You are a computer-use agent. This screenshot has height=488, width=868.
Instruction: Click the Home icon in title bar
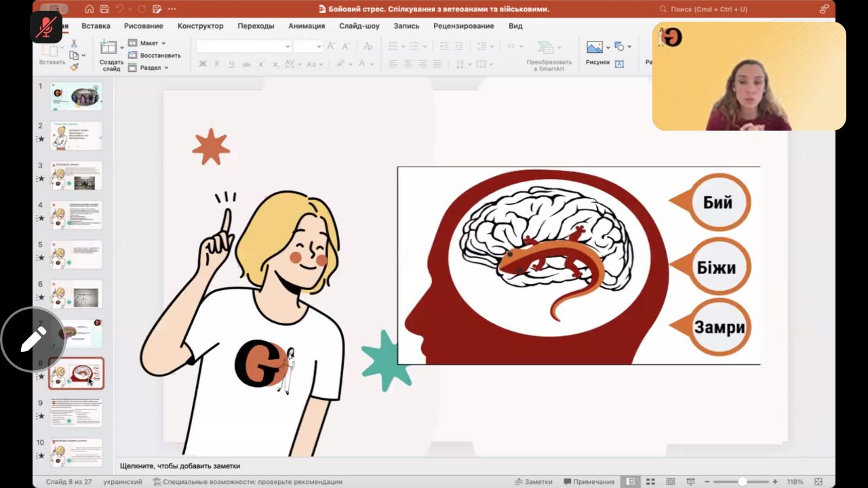90,9
